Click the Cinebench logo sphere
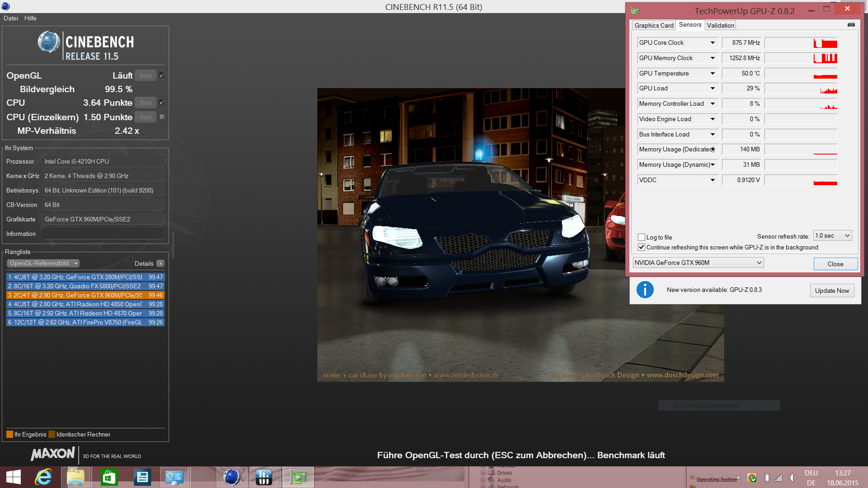Viewport: 868px width, 488px height. pyautogui.click(x=49, y=42)
